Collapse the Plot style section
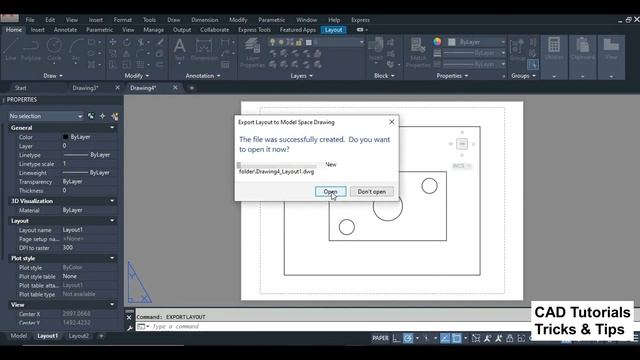 coord(112,258)
